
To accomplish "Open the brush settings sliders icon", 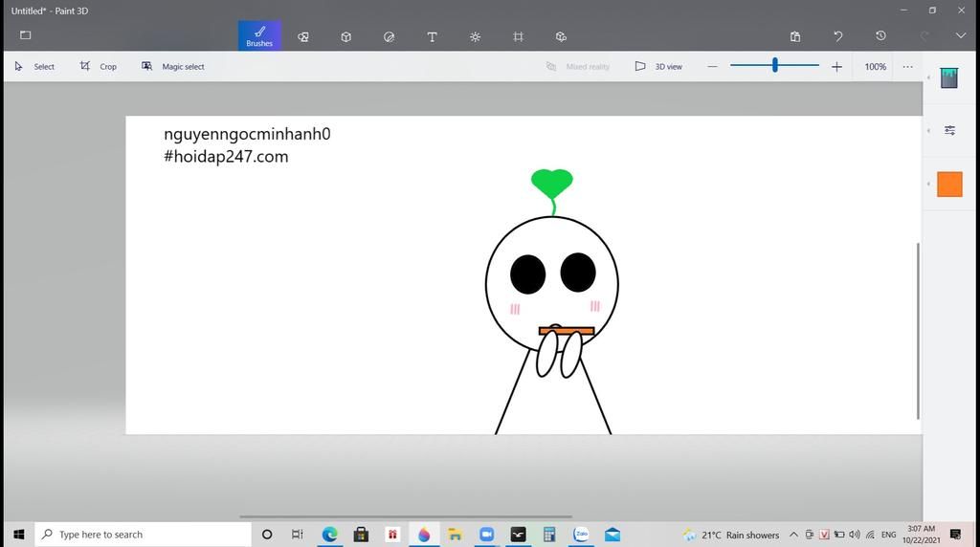I will [950, 130].
